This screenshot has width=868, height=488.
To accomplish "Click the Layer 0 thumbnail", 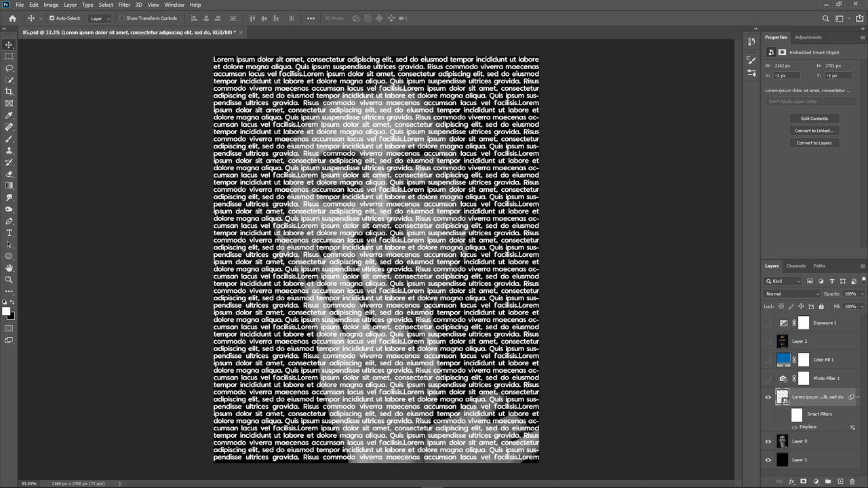I will pos(783,441).
